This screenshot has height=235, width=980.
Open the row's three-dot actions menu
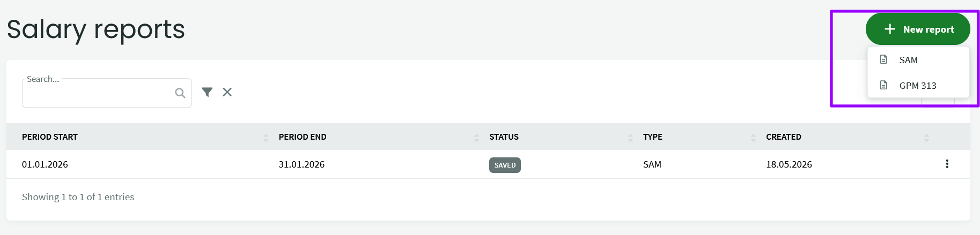tap(947, 164)
